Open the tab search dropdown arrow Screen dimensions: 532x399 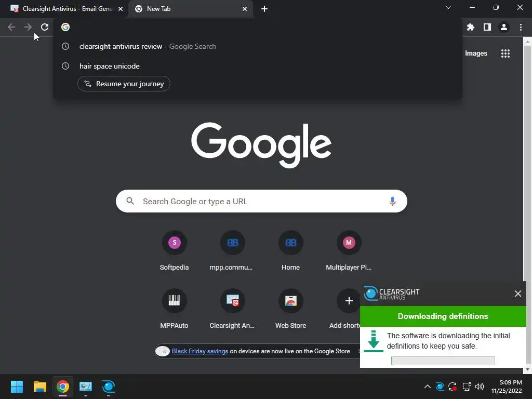(x=448, y=7)
